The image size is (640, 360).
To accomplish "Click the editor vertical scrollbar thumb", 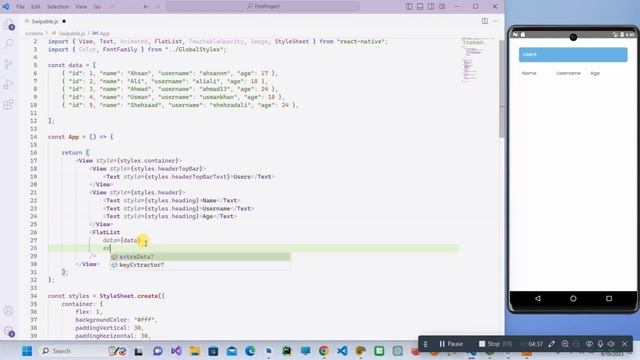I will (x=502, y=89).
